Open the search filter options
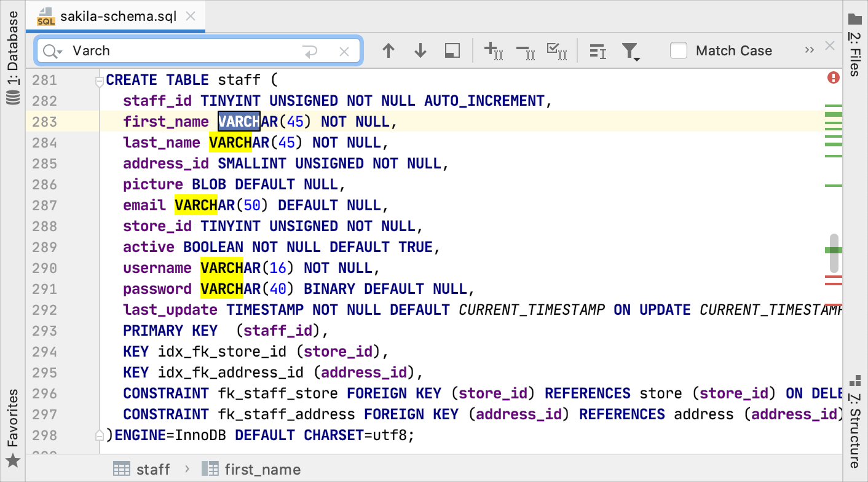The height and width of the screenshot is (482, 868). 631,50
